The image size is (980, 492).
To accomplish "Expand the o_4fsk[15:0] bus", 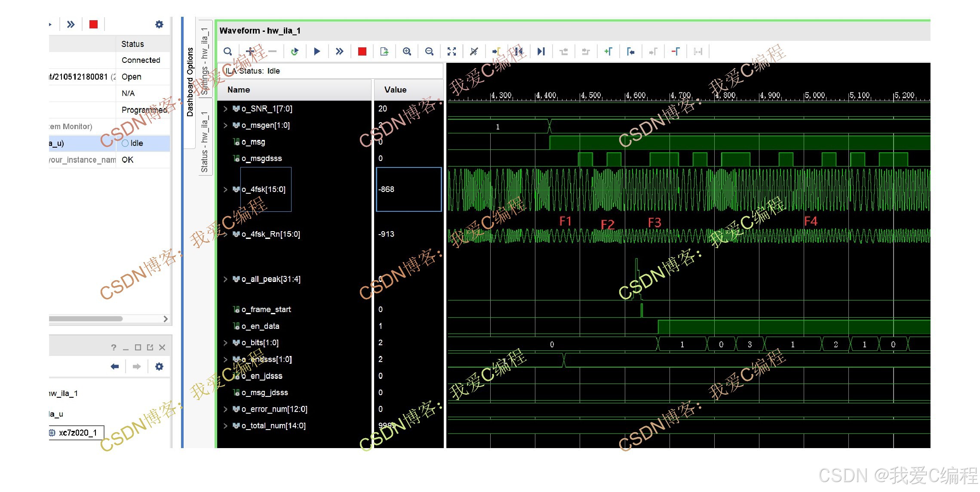I will pyautogui.click(x=225, y=189).
